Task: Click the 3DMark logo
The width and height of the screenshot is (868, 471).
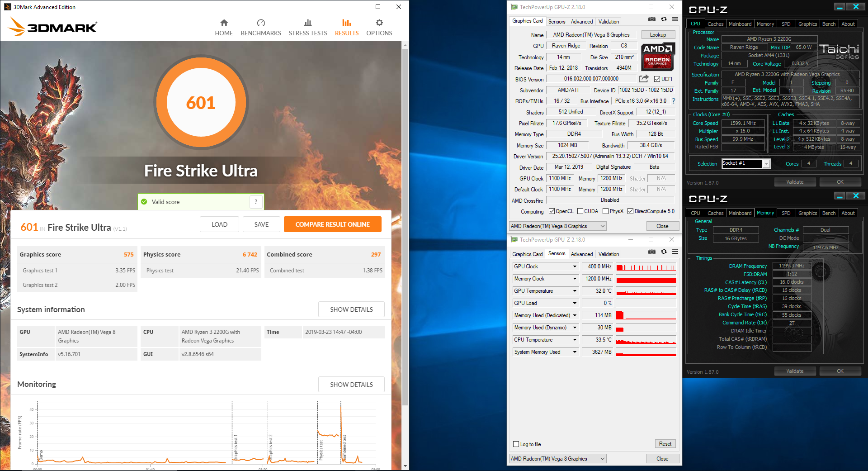Action: coord(52,27)
